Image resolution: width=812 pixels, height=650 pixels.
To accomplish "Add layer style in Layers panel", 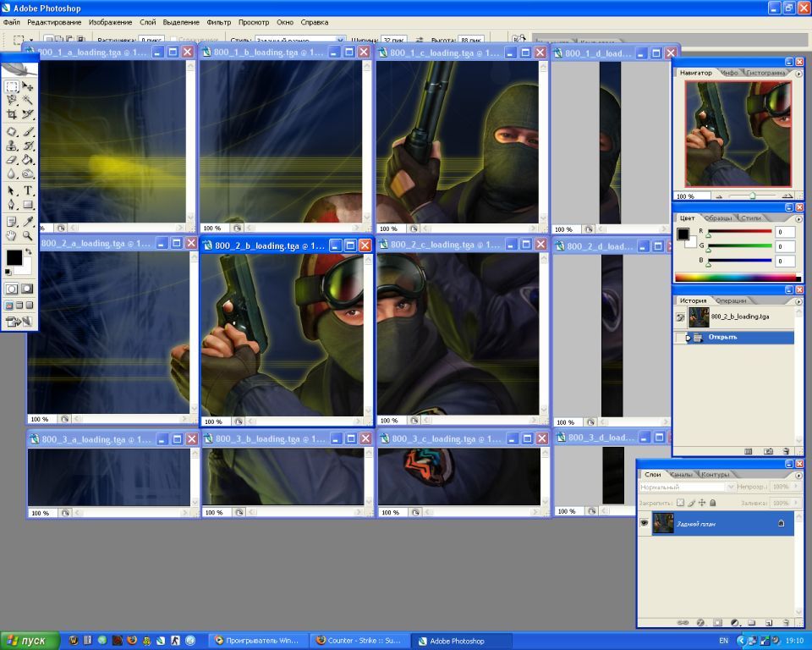I will coord(700,622).
